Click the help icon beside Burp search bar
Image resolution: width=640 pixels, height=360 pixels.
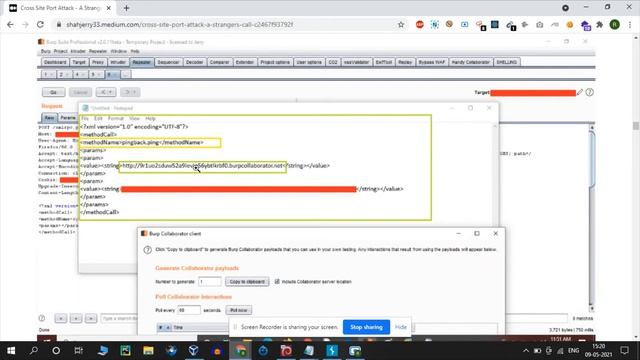click(x=42, y=318)
